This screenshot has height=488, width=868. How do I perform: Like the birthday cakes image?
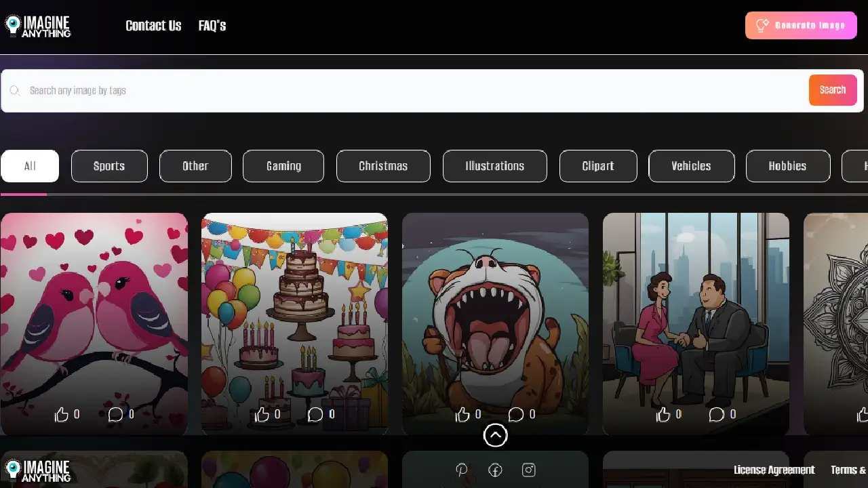(x=262, y=414)
